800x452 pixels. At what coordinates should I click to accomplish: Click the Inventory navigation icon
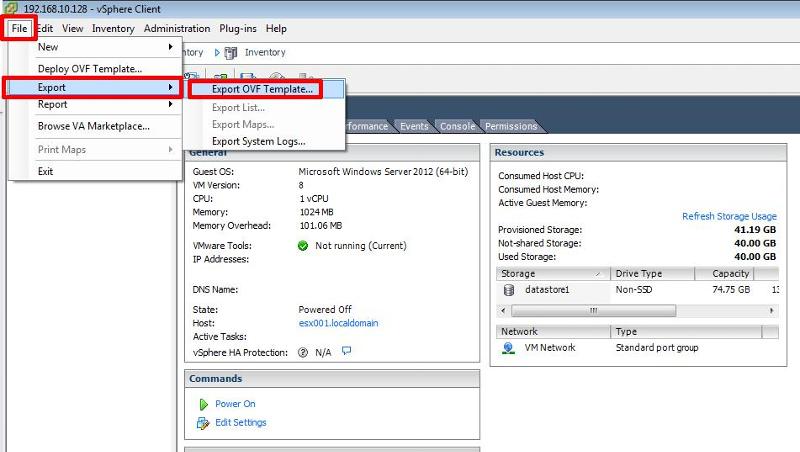point(231,53)
